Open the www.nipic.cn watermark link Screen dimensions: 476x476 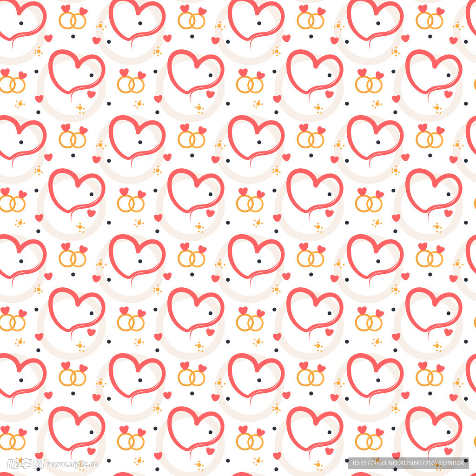coord(73,464)
